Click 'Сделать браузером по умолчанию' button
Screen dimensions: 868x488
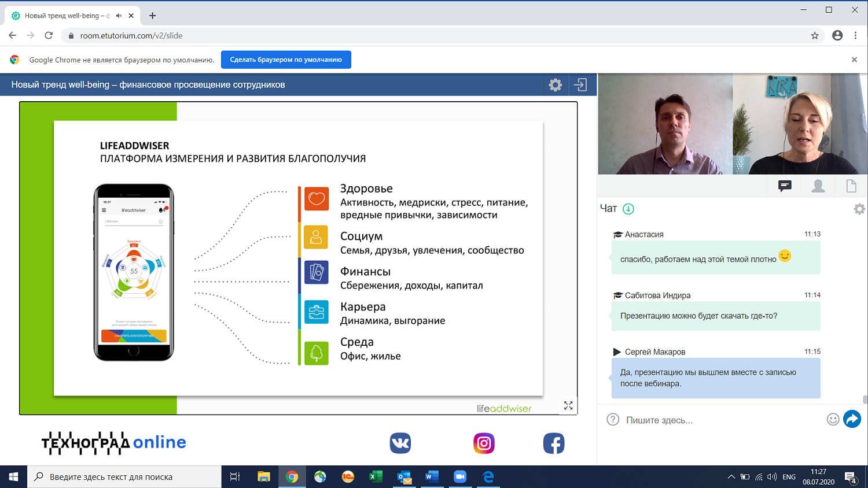[286, 60]
